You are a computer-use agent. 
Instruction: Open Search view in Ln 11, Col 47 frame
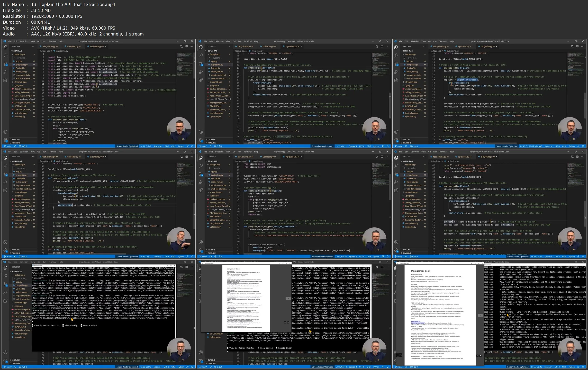click(x=5, y=55)
